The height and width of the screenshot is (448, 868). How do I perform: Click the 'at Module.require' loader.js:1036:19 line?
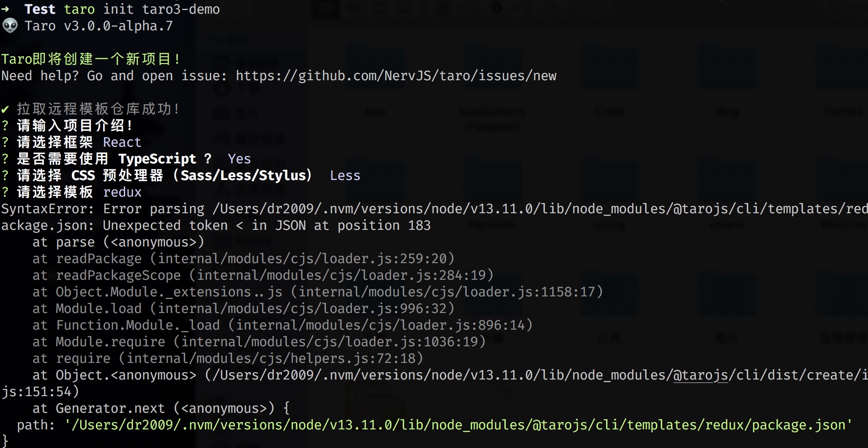(260, 342)
